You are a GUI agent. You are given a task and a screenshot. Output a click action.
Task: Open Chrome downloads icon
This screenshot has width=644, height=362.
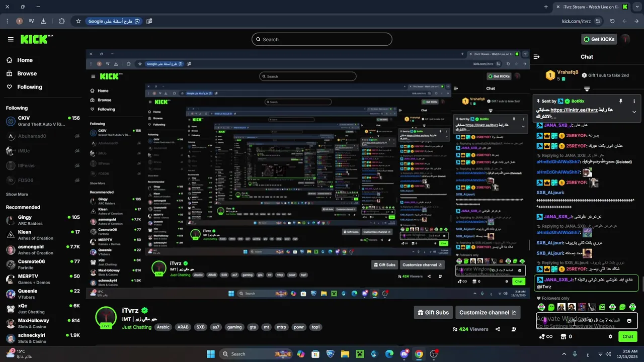tap(43, 21)
